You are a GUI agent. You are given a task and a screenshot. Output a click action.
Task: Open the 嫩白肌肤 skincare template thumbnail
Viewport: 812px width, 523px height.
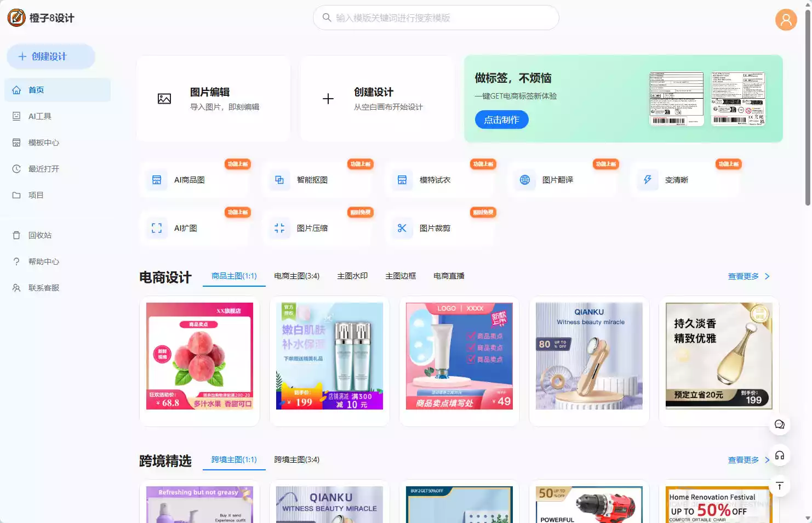(329, 356)
